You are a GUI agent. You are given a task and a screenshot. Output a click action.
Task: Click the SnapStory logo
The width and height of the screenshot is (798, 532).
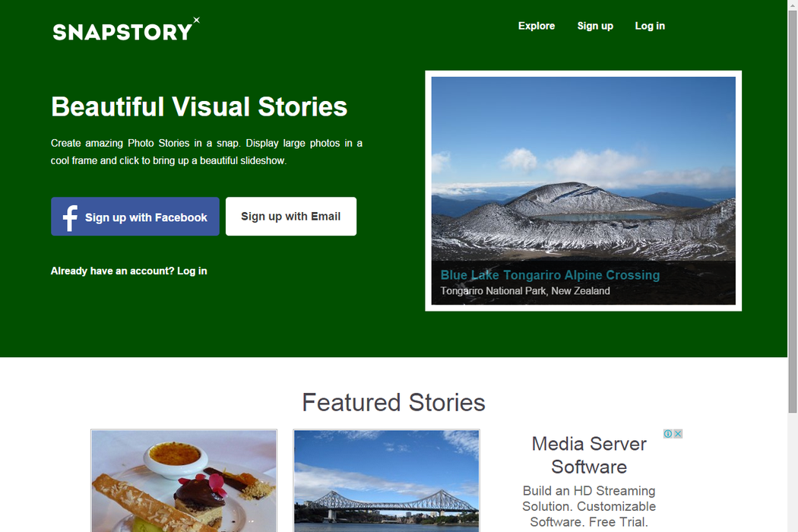click(x=126, y=30)
